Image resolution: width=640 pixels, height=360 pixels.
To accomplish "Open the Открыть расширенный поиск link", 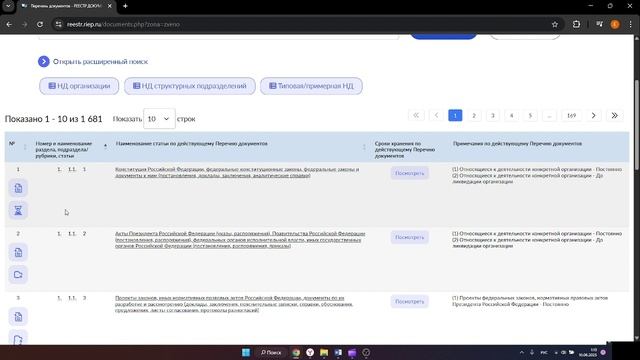I will 100,62.
